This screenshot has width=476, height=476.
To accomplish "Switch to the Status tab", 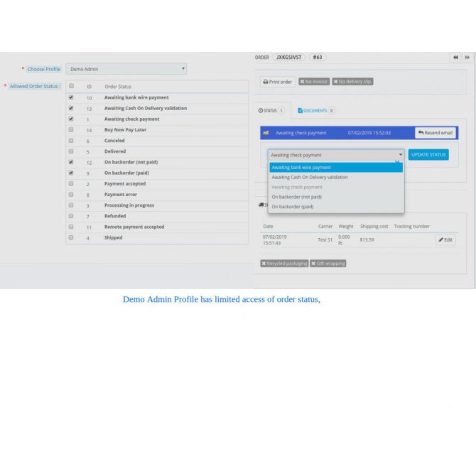I will click(x=272, y=111).
